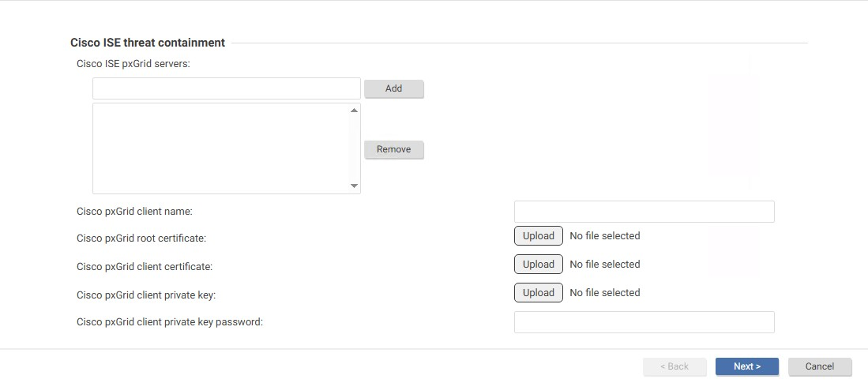The width and height of the screenshot is (868, 383).
Task: Upload the pxGrid client private key
Action: (539, 293)
